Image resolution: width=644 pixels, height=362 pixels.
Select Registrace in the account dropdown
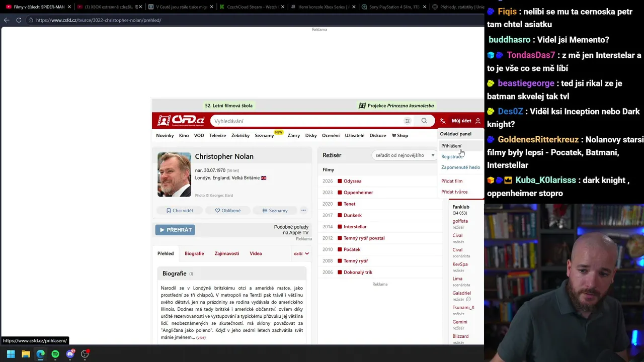pyautogui.click(x=452, y=156)
